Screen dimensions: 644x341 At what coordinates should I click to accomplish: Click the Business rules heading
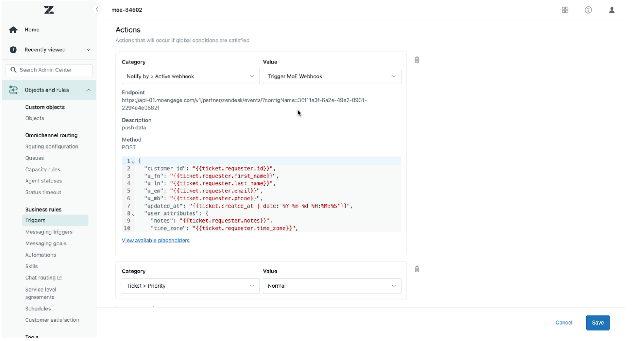click(43, 210)
